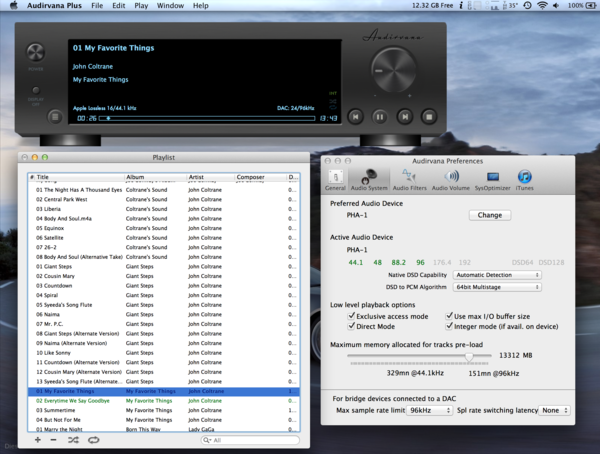
Task: Select track 03 Summertime
Action: (164, 410)
